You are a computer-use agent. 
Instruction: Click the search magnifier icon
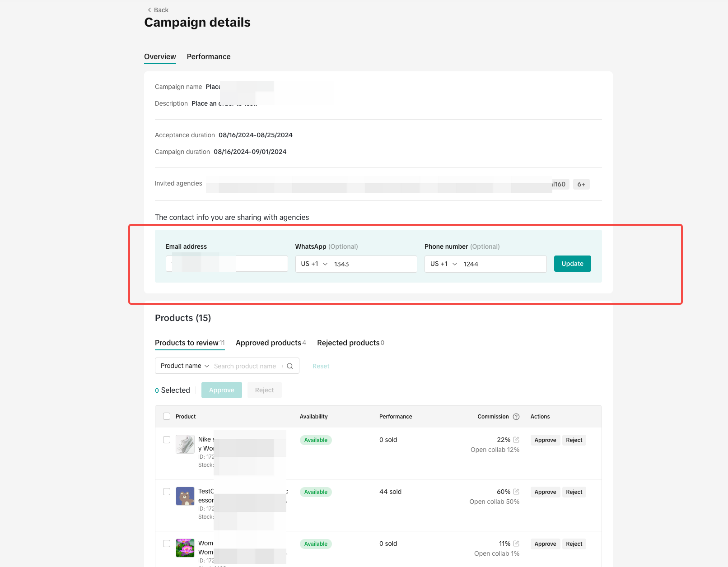[290, 366]
